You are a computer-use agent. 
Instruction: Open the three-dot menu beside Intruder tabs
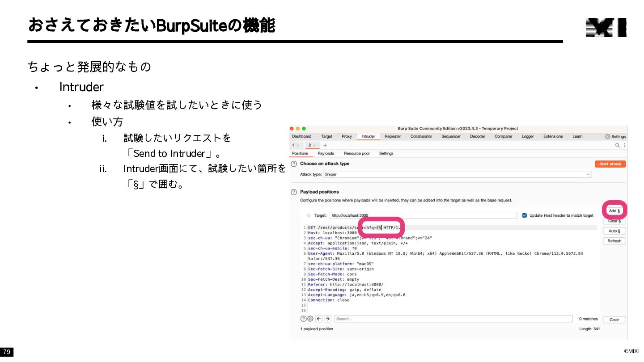(x=625, y=145)
